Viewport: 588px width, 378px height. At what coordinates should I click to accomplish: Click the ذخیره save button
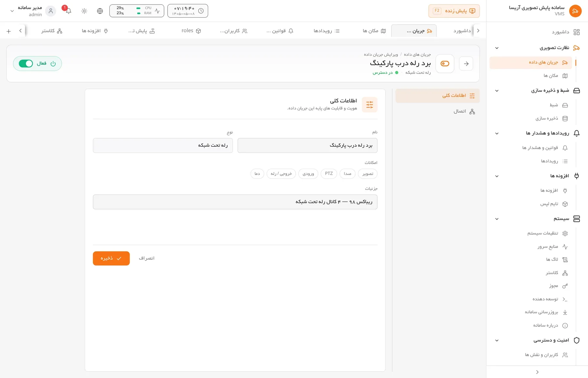tap(111, 258)
